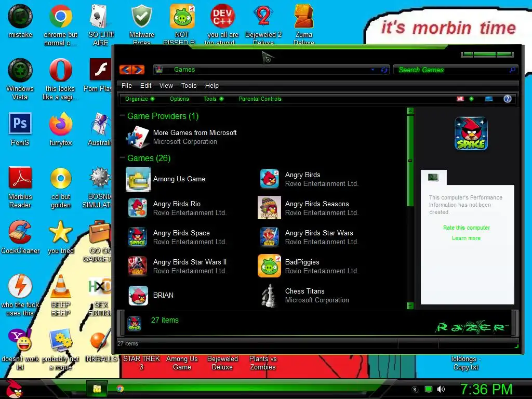
Task: Open the Bejeweled 2 Deluxe desktop icon
Action: (263, 16)
